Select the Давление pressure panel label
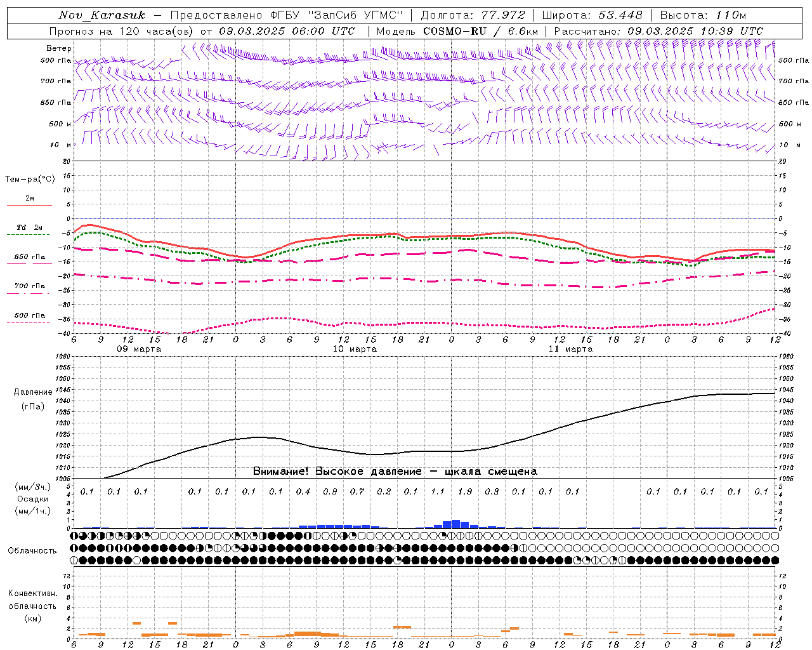The image size is (812, 650). (x=33, y=392)
